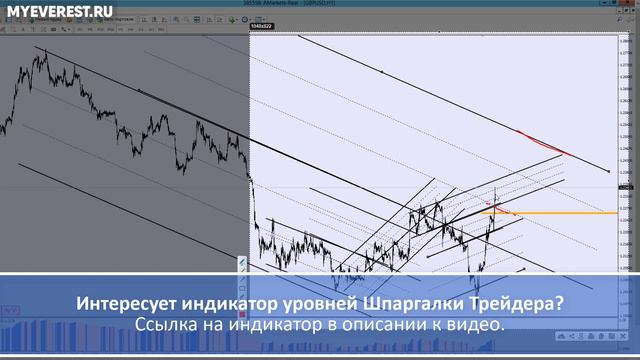Open the indicators list dropdown
This screenshot has height=360, width=640.
click(x=233, y=20)
